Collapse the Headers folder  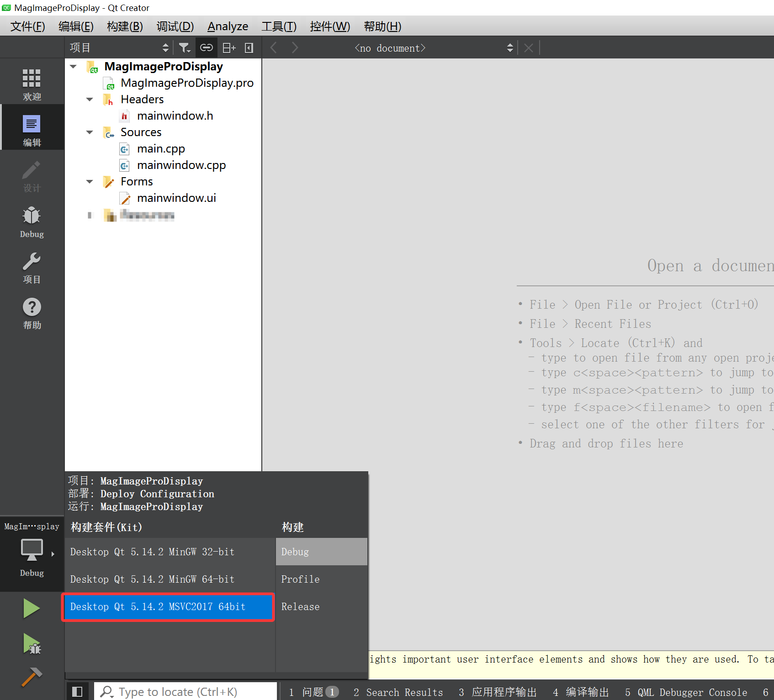90,100
